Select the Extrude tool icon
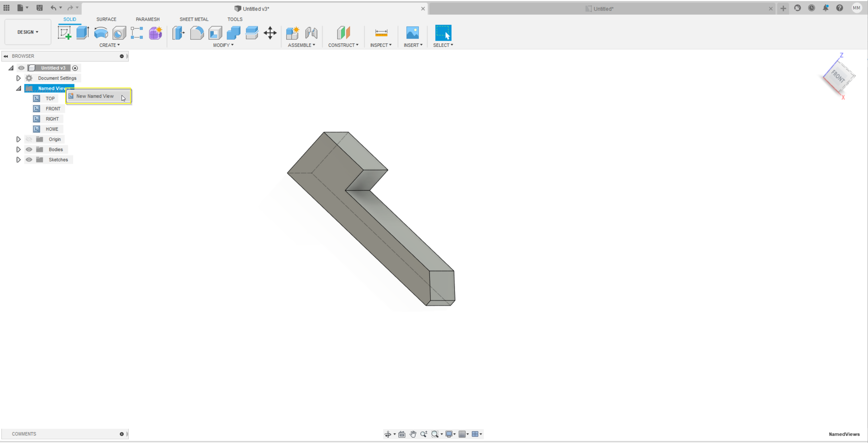Viewport: 868px width, 443px height. (x=83, y=33)
